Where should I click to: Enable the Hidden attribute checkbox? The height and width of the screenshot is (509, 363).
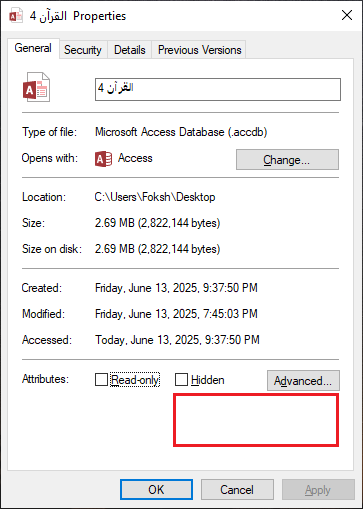(x=181, y=379)
